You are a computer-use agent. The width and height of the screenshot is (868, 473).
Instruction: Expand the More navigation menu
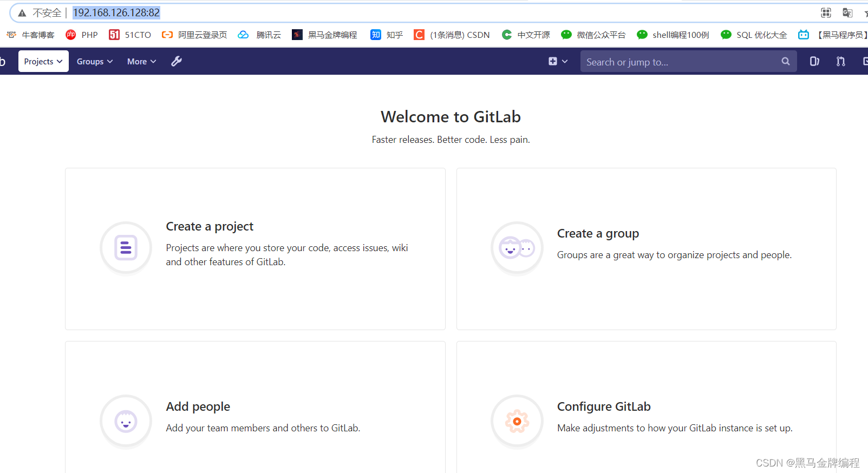pos(141,61)
